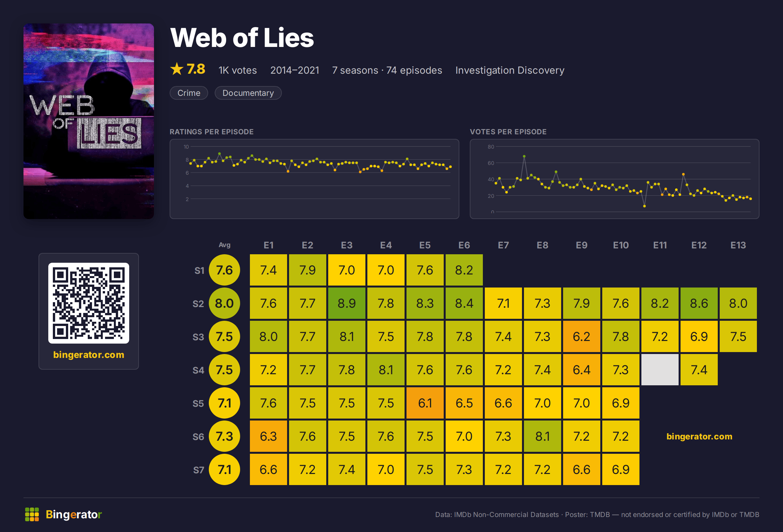The image size is (783, 532).
Task: Click the S5 average 7.1 circle
Action: point(224,403)
